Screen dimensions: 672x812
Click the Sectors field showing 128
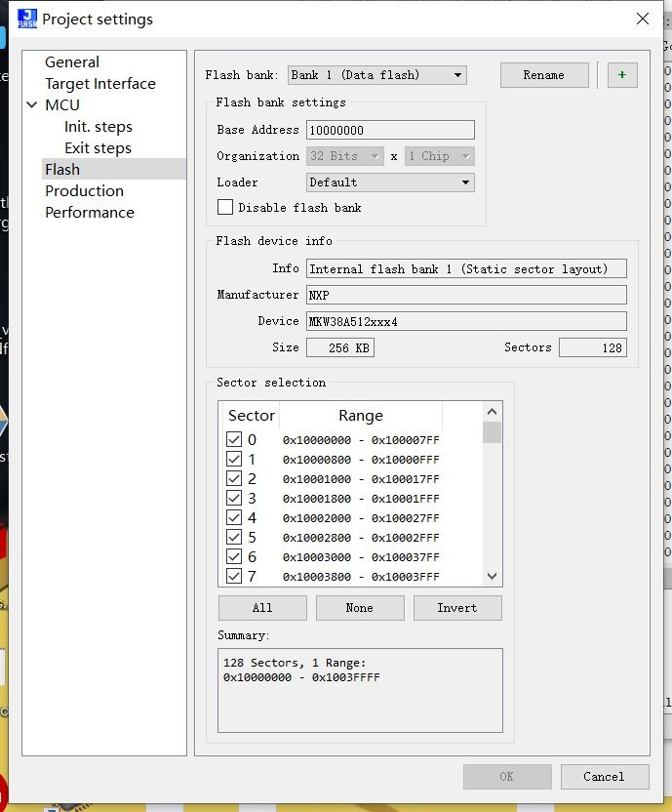[x=593, y=348]
